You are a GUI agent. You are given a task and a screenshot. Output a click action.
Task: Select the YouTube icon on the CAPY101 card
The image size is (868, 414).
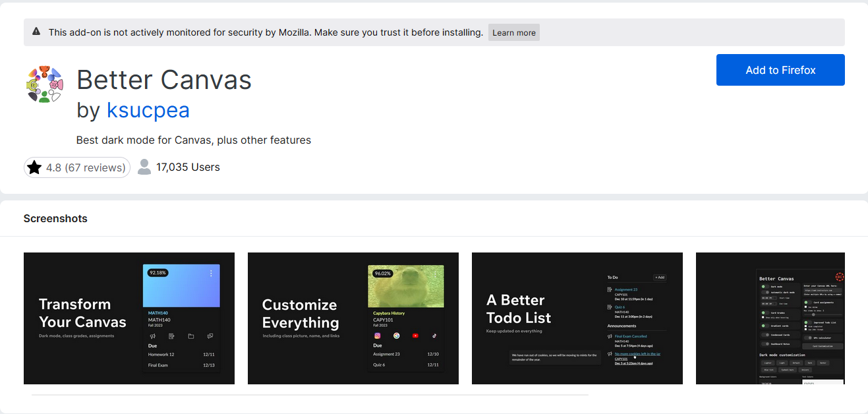tap(416, 336)
